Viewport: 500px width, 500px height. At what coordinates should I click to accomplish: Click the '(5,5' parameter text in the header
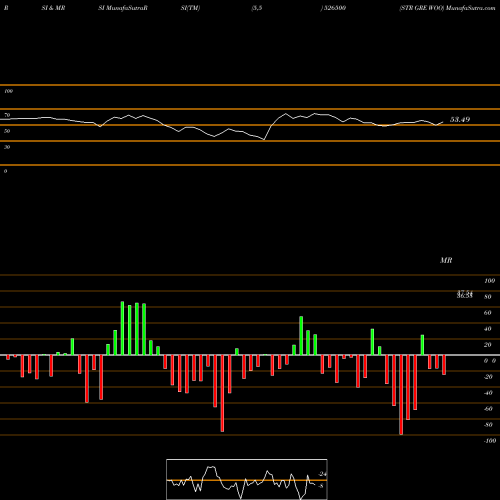click(x=257, y=8)
